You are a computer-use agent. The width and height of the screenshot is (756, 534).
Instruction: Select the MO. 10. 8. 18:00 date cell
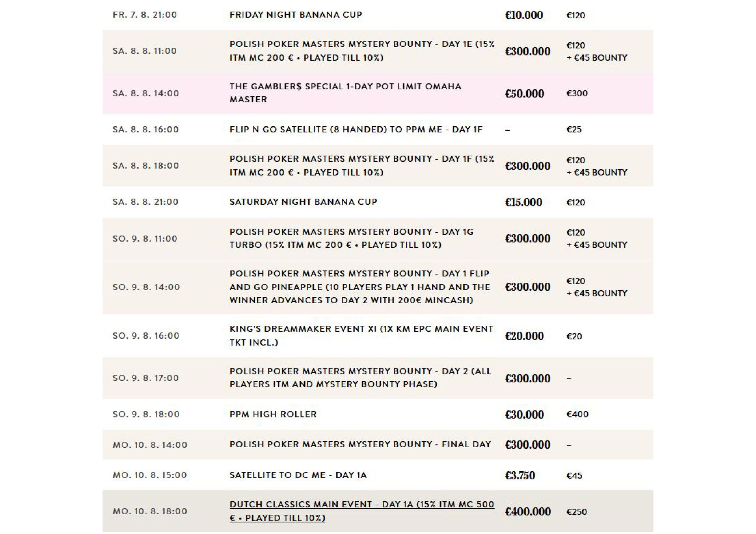[x=150, y=511]
